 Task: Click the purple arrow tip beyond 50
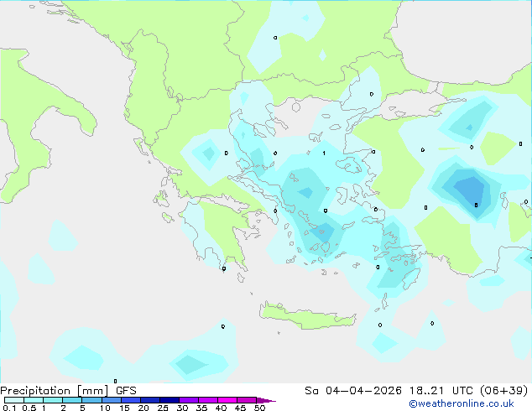pyautogui.click(x=266, y=401)
